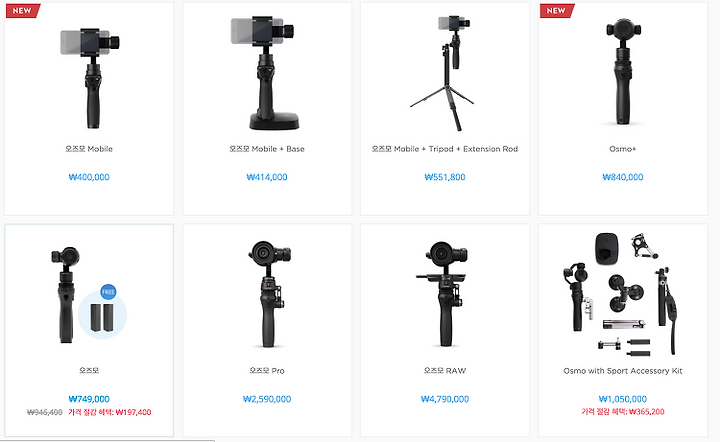Viewport: 720px width, 442px height.
Task: Click the NEW badge on Osmo+ card
Action: pos(557,11)
